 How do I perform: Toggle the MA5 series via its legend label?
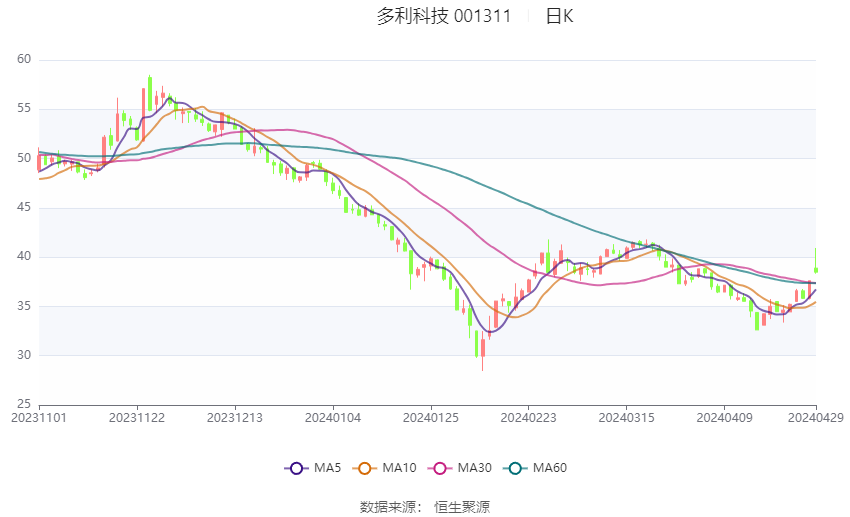coord(328,468)
